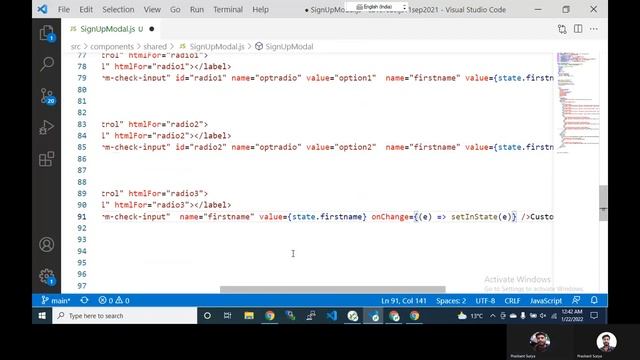The height and width of the screenshot is (360, 640).
Task: Open the Terminal menu
Action: tap(228, 9)
